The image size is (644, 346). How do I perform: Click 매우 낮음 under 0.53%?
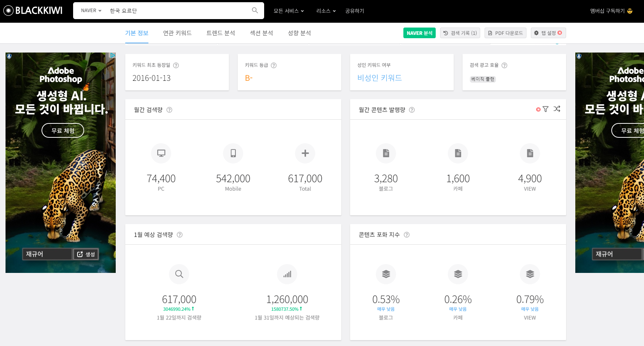coord(386,309)
